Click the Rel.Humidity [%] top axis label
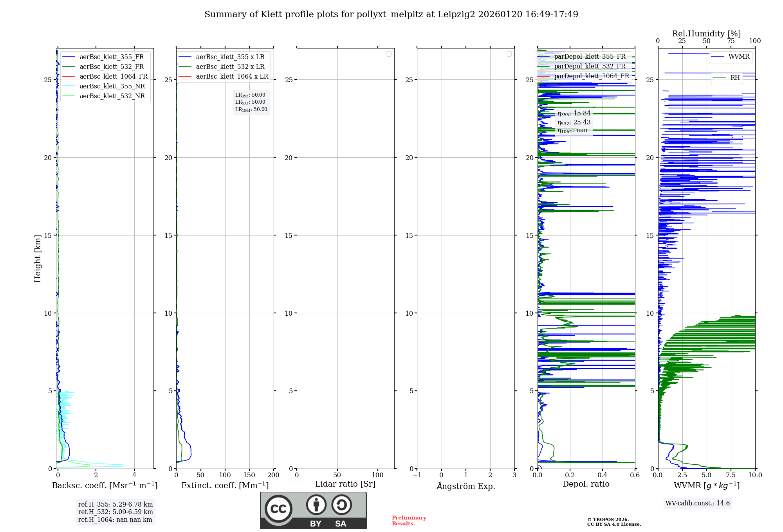 (706, 34)
